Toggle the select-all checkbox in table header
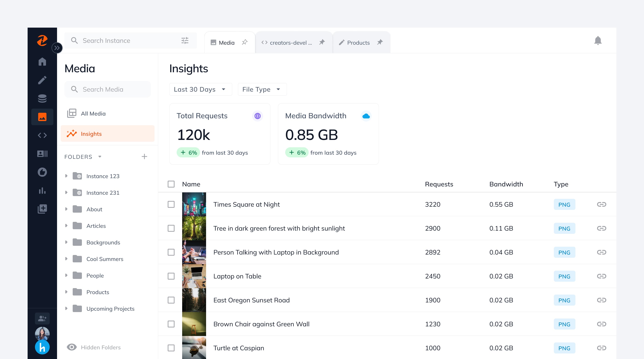The image size is (644, 359). [171, 184]
